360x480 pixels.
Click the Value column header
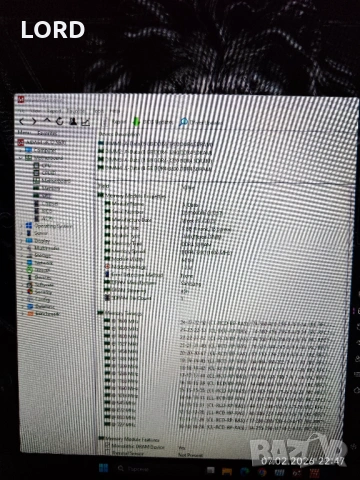[x=189, y=187]
